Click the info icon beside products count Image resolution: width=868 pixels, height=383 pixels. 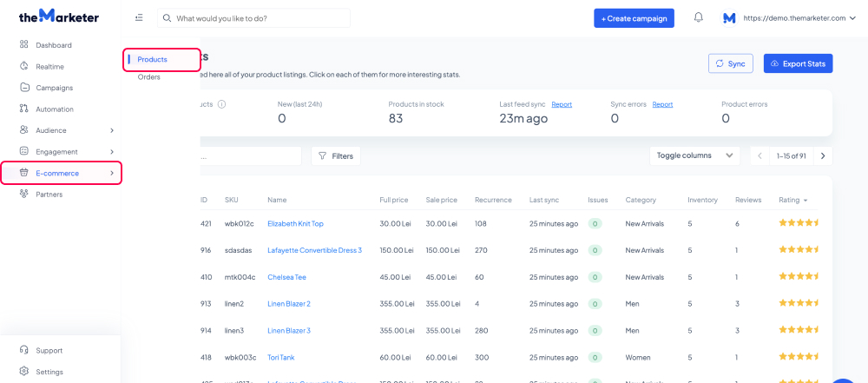click(221, 104)
